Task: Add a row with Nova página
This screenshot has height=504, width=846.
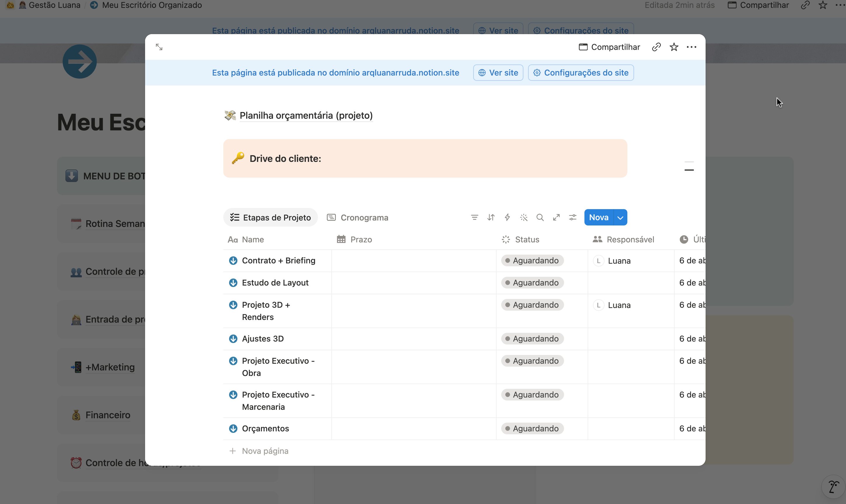Action: click(x=259, y=451)
